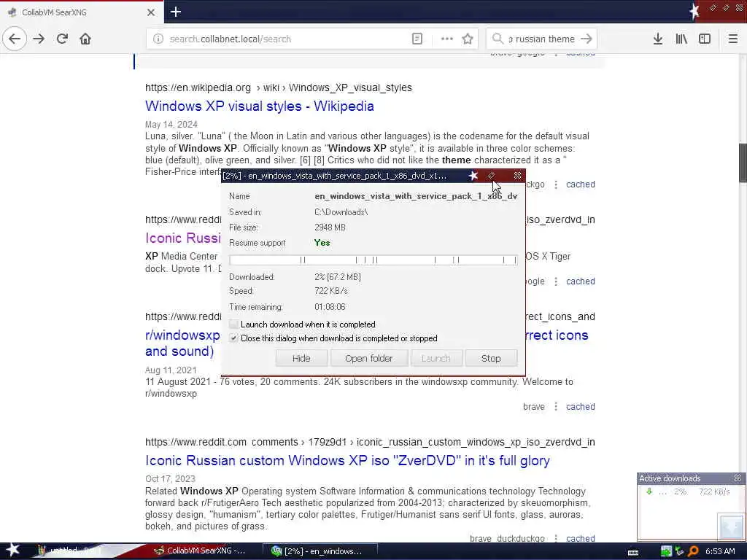The image size is (747, 560).
Task: Open the ZverDVD in it's full glory result
Action: [347, 461]
